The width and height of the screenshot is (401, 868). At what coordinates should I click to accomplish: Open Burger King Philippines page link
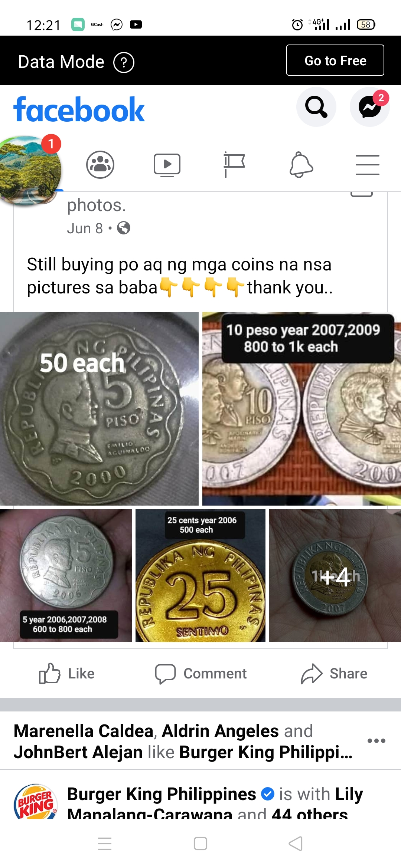pos(162,794)
